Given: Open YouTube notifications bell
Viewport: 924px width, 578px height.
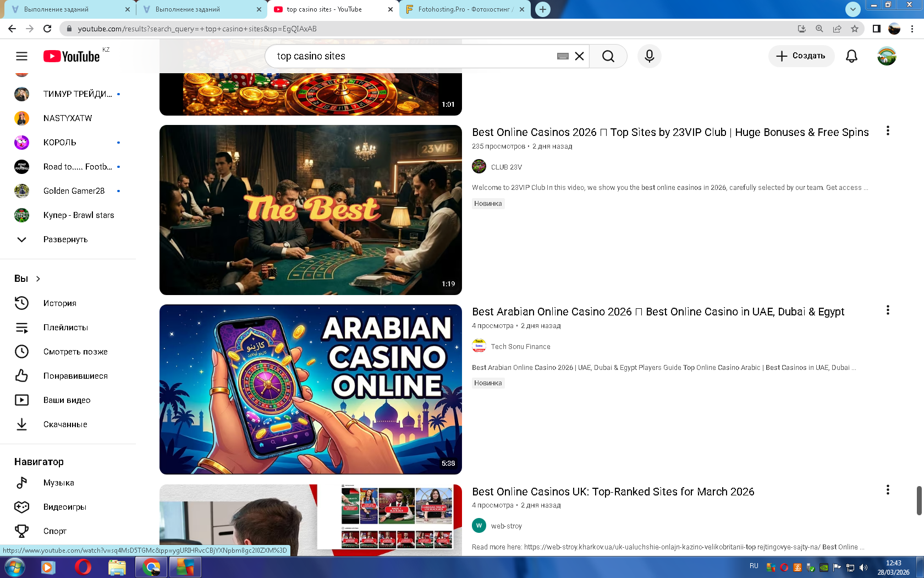Looking at the screenshot, I should (x=851, y=56).
